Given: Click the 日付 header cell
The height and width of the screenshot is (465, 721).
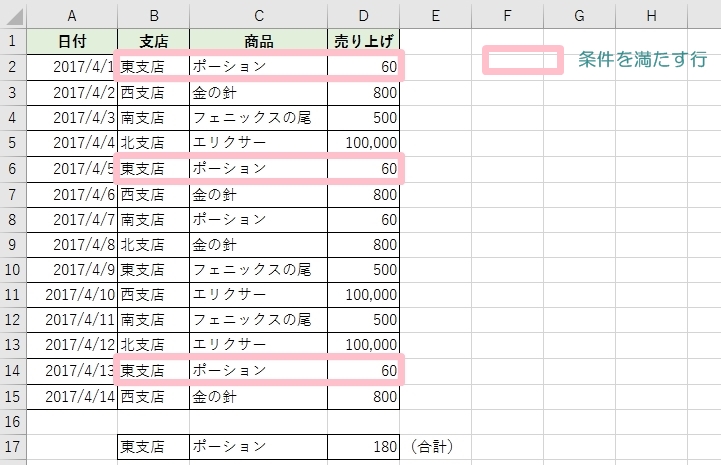Looking at the screenshot, I should coord(72,41).
